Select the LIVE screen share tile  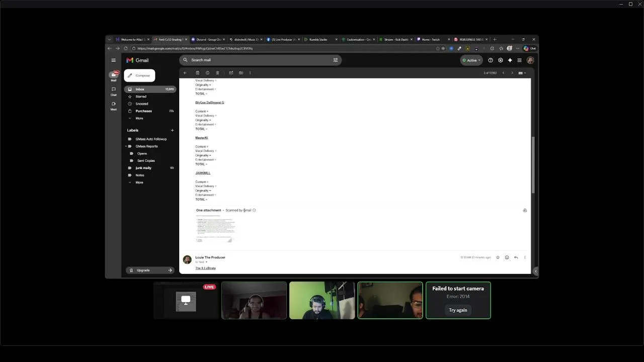[x=186, y=300]
